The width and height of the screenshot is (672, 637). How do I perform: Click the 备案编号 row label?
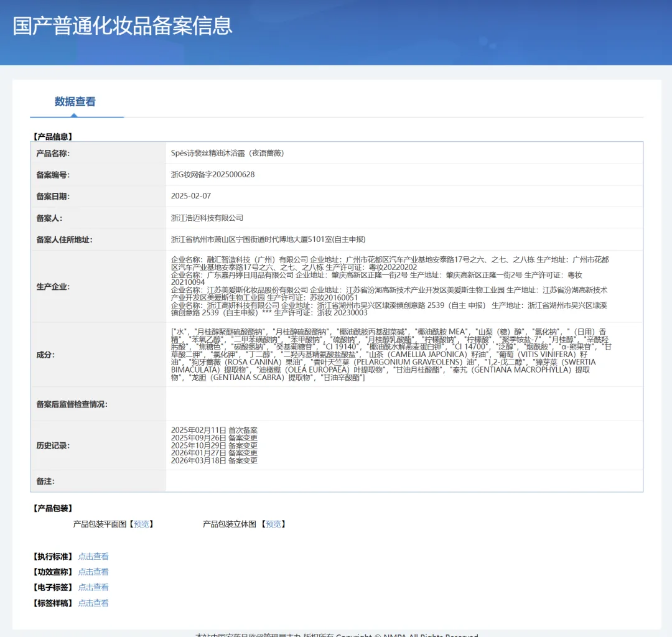[x=53, y=175]
